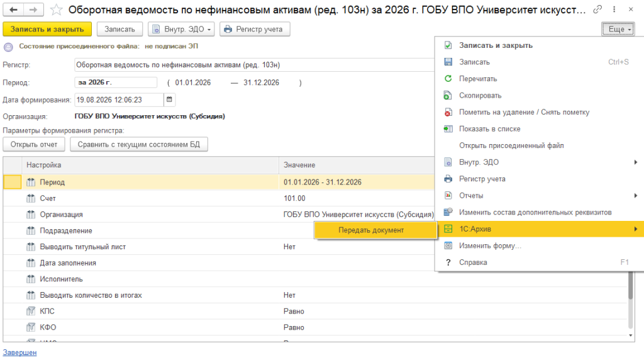Choose Регистр учета in the menu
Screen dimensions: 644x360
539,179
